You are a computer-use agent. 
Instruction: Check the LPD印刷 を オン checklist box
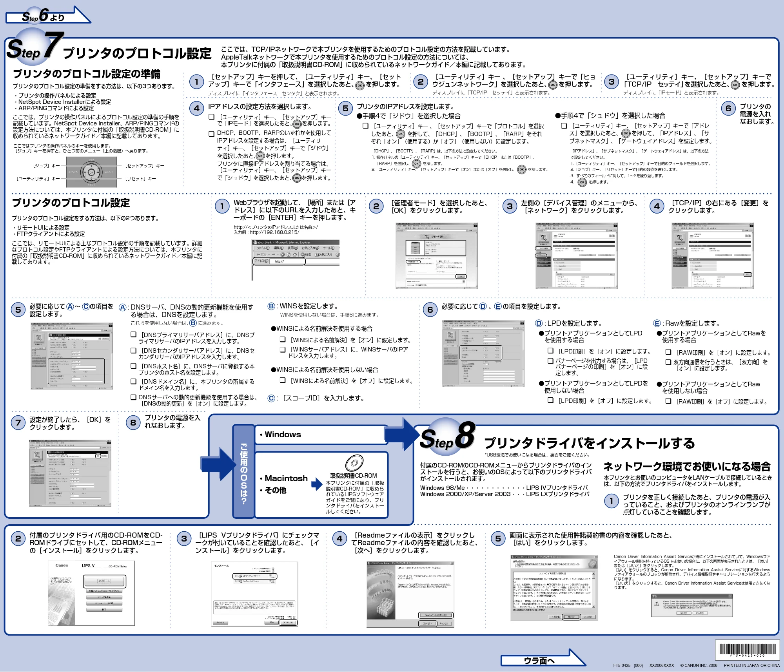pos(550,351)
